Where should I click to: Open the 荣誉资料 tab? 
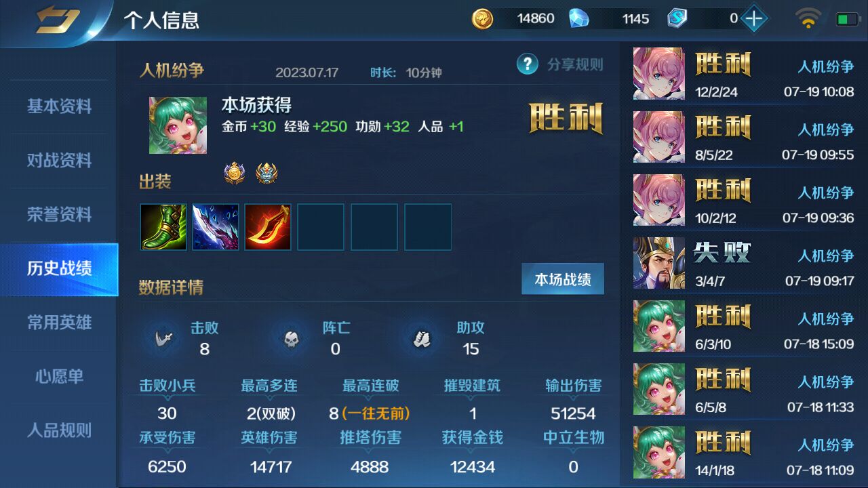pyautogui.click(x=59, y=215)
